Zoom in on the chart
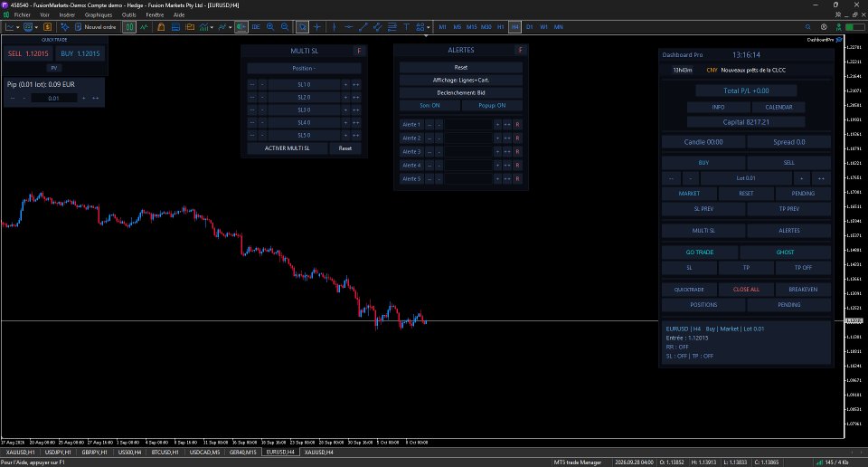The width and height of the screenshot is (868, 467). [270, 26]
